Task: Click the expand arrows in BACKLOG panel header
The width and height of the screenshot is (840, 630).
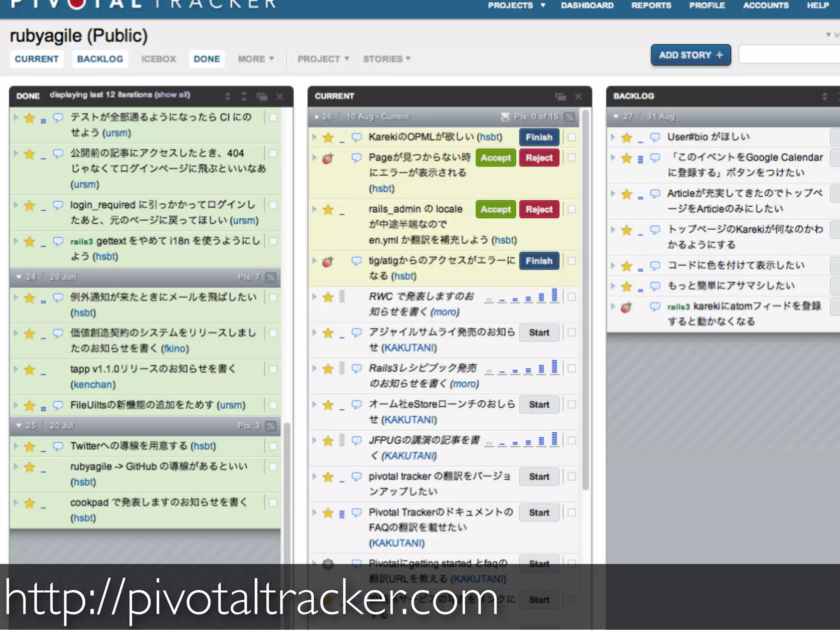Action: tap(825, 96)
